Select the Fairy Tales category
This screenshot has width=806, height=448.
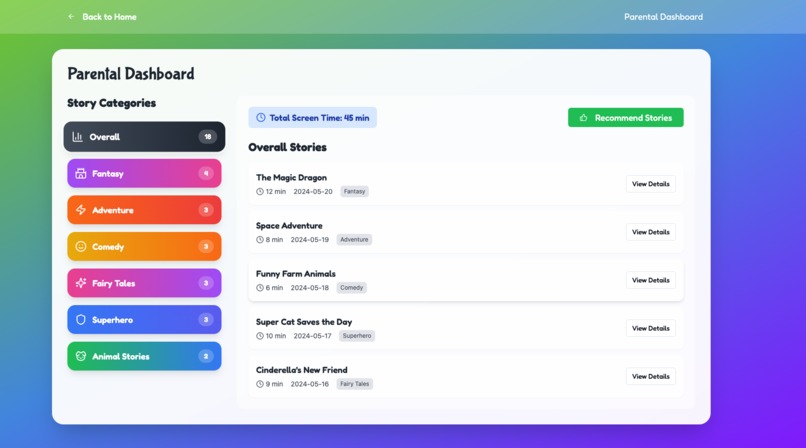coord(144,283)
